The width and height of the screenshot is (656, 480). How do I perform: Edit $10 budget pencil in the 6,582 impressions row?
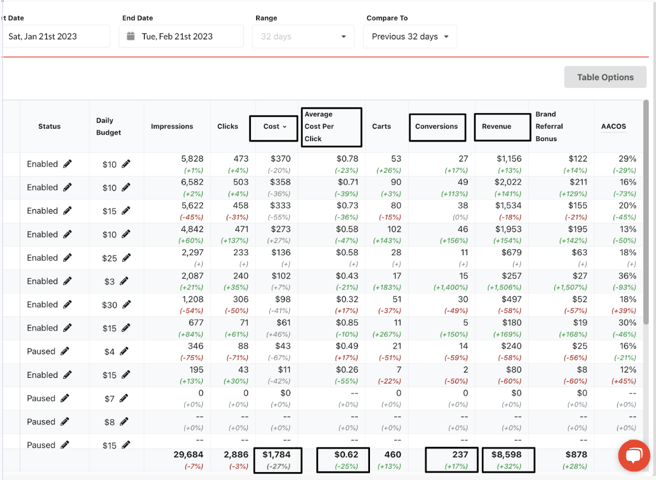click(126, 187)
